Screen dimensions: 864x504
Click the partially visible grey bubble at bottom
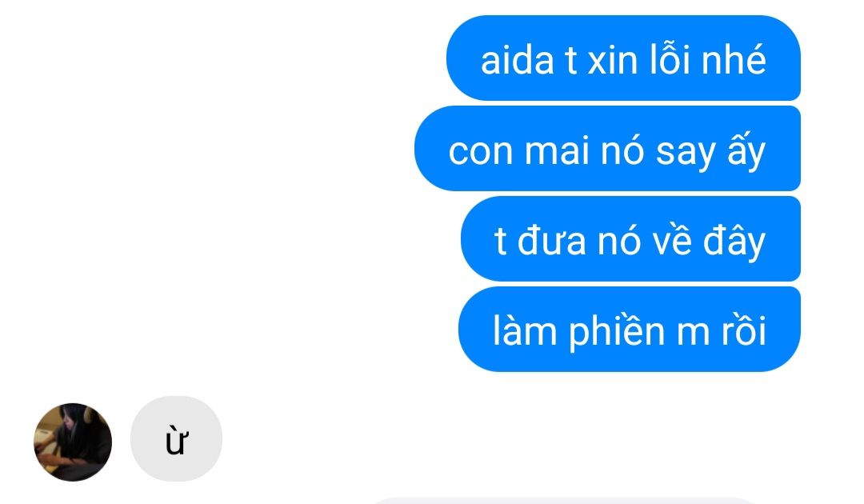(x=562, y=501)
